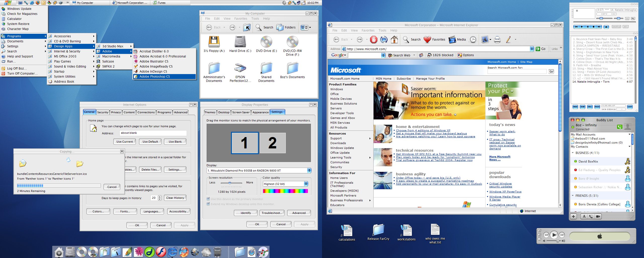Click 'Sasser worm alert: What to do' link

[x=502, y=133]
